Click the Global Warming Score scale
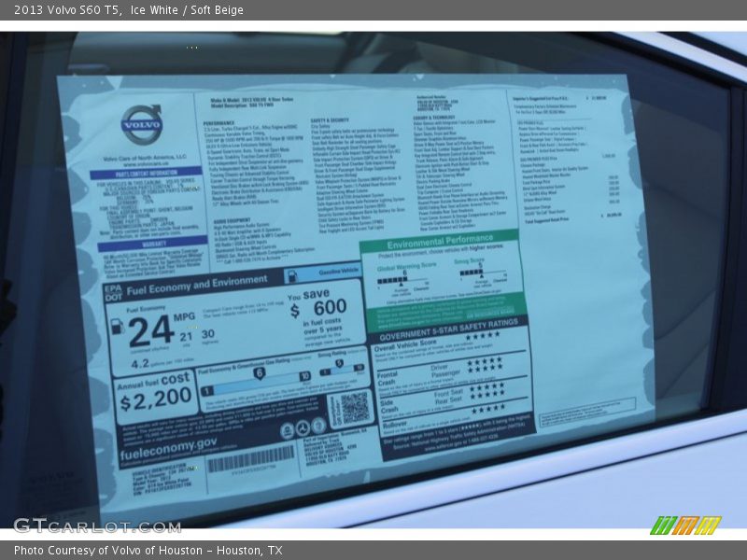Viewport: 747px width, 560px height. click(x=403, y=281)
